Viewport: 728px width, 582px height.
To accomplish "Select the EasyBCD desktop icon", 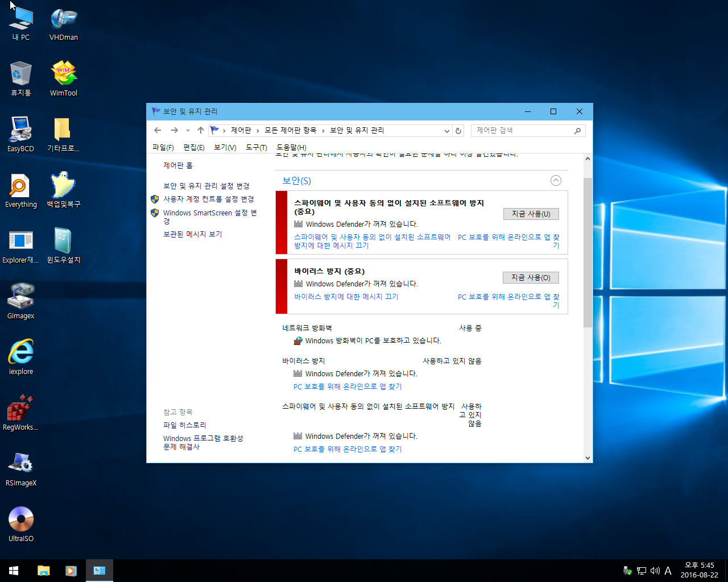I will [21, 135].
